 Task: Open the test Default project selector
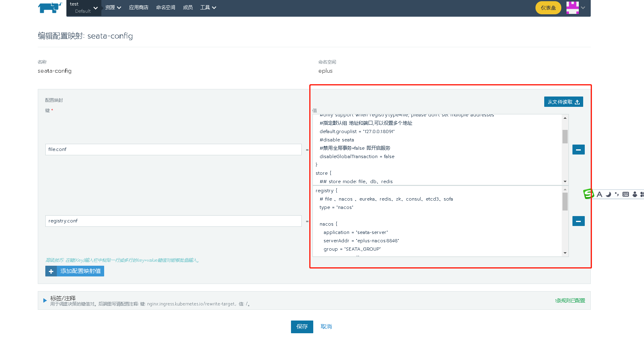click(84, 8)
